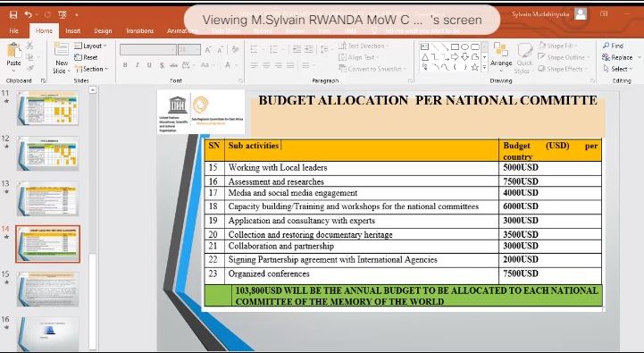Start slideshow from beginning in quick access toolbar

tap(63, 15)
